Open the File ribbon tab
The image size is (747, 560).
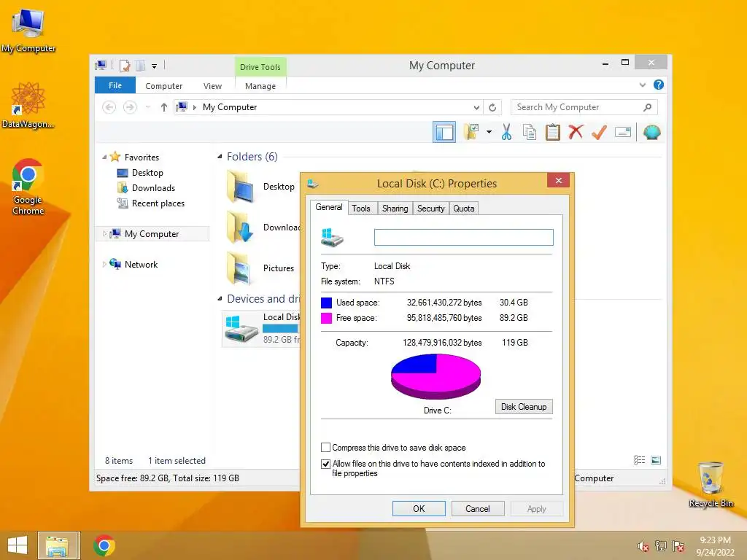[115, 85]
